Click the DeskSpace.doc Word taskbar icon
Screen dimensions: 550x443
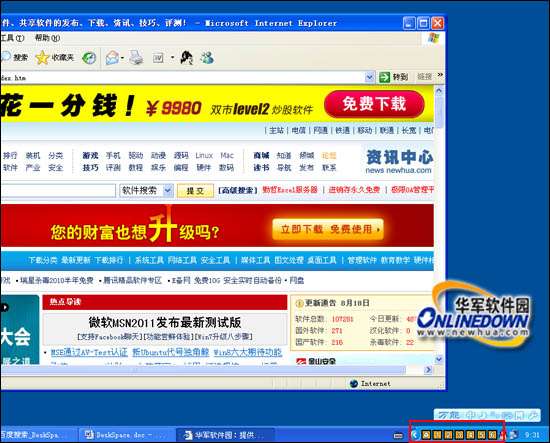point(89,435)
